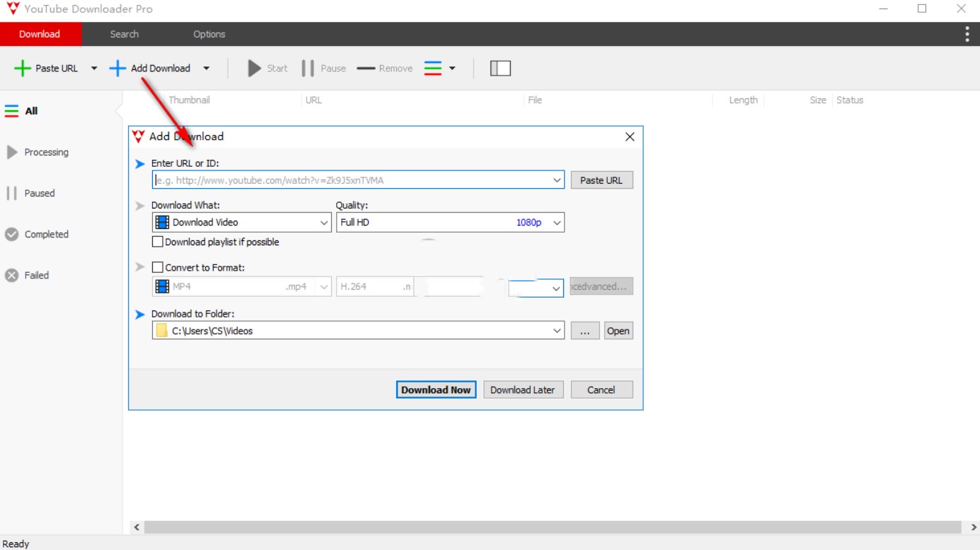
Task: Expand the Download What dropdown
Action: [324, 222]
